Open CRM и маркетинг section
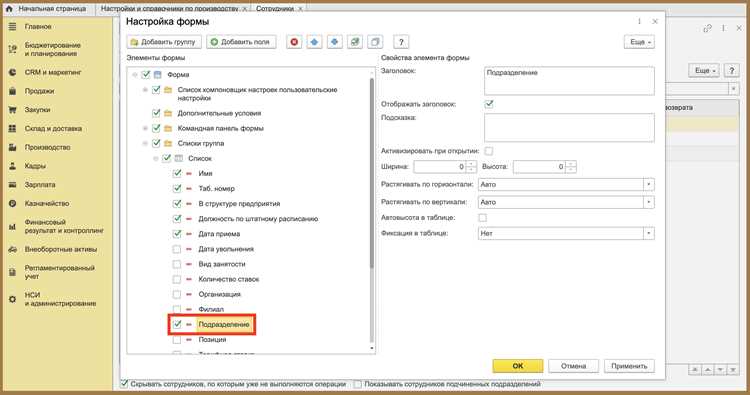750x395 pixels. coord(53,72)
